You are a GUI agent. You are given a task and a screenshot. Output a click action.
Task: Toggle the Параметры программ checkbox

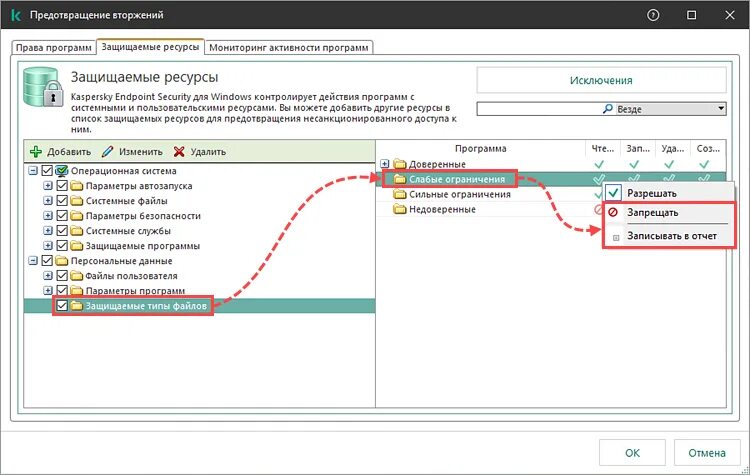[62, 290]
